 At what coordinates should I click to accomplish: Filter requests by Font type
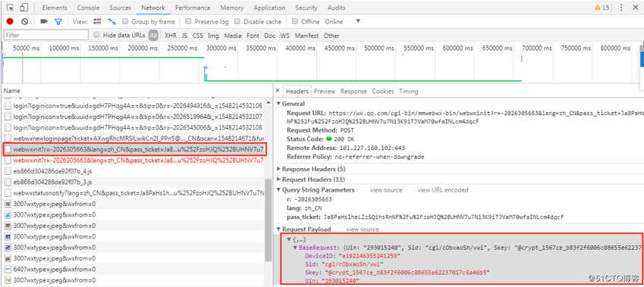pyautogui.click(x=253, y=36)
